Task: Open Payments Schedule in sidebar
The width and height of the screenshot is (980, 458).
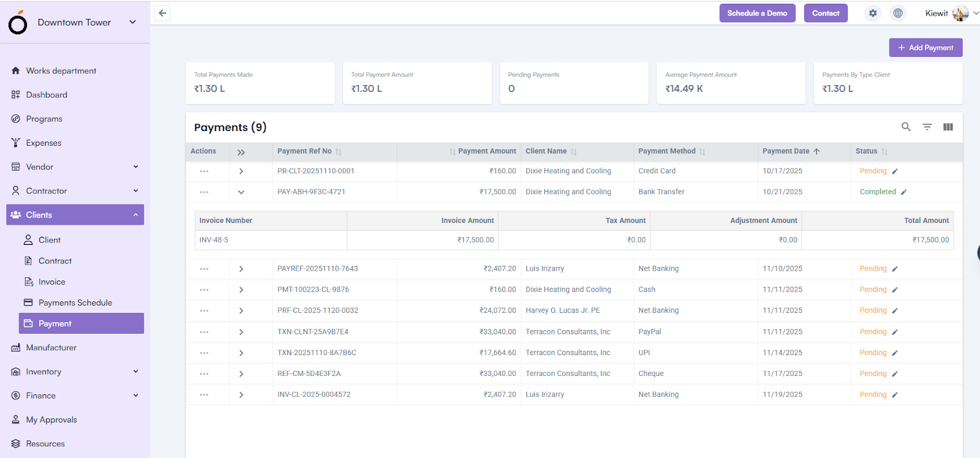Action: tap(75, 302)
